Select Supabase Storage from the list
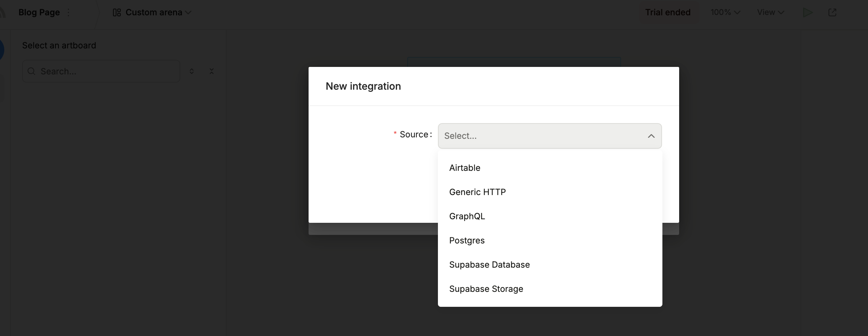868x336 pixels. pyautogui.click(x=486, y=289)
